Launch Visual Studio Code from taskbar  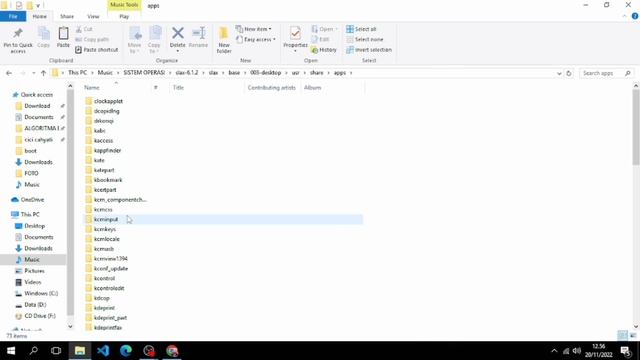[x=103, y=351]
